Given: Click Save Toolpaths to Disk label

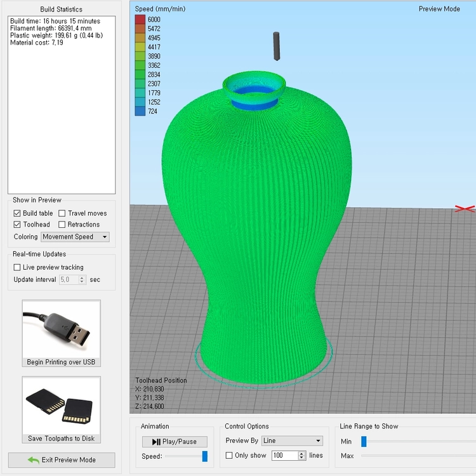Looking at the screenshot, I should 62,439.
